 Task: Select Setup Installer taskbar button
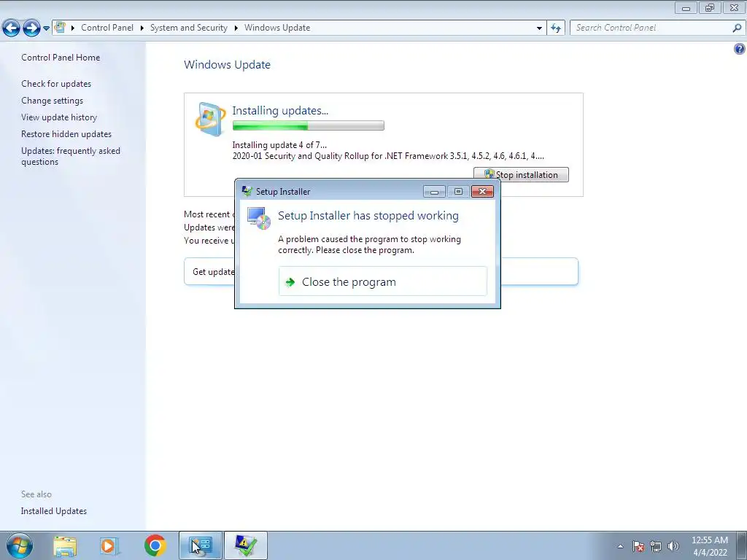[x=245, y=545]
